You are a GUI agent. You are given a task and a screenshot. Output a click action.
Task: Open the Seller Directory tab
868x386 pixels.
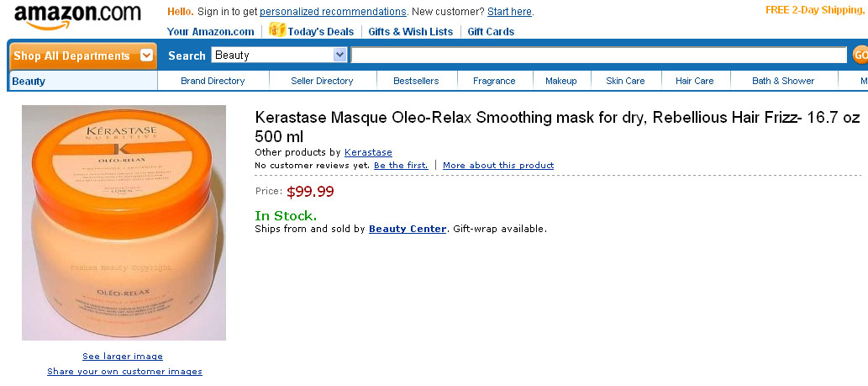pyautogui.click(x=322, y=81)
